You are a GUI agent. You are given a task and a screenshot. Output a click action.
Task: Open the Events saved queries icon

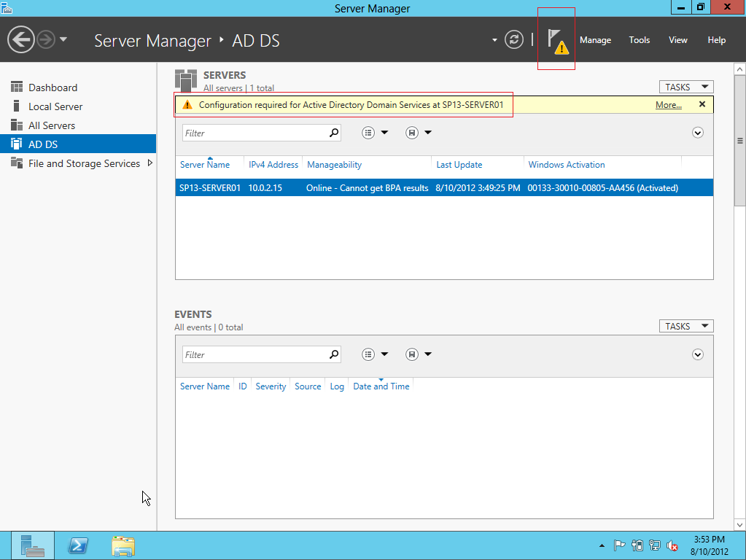(412, 354)
